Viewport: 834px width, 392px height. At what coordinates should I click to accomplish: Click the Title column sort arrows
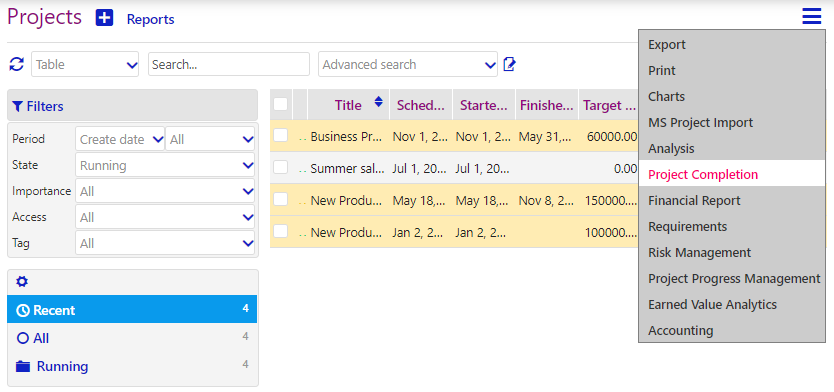378,102
